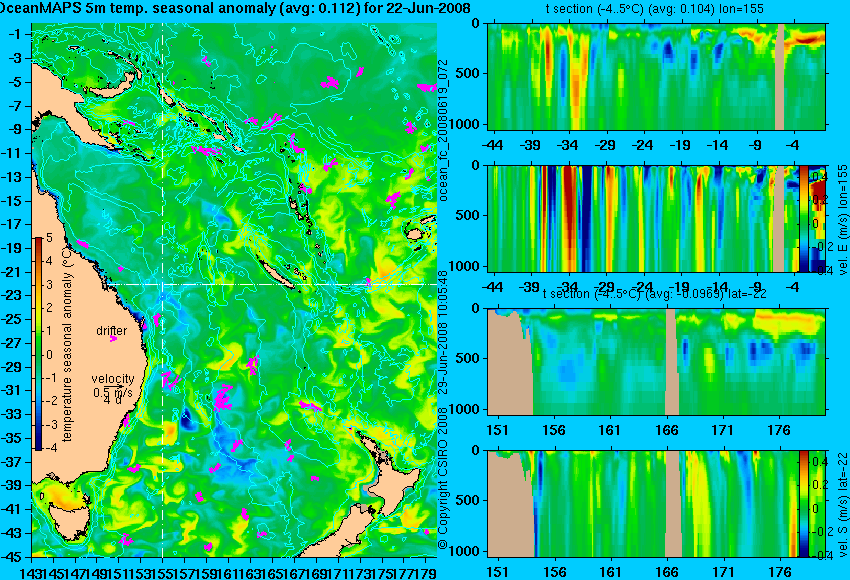This screenshot has height=580, width=850.
Task: Click the magenta drifter legend marker
Action: point(113,339)
